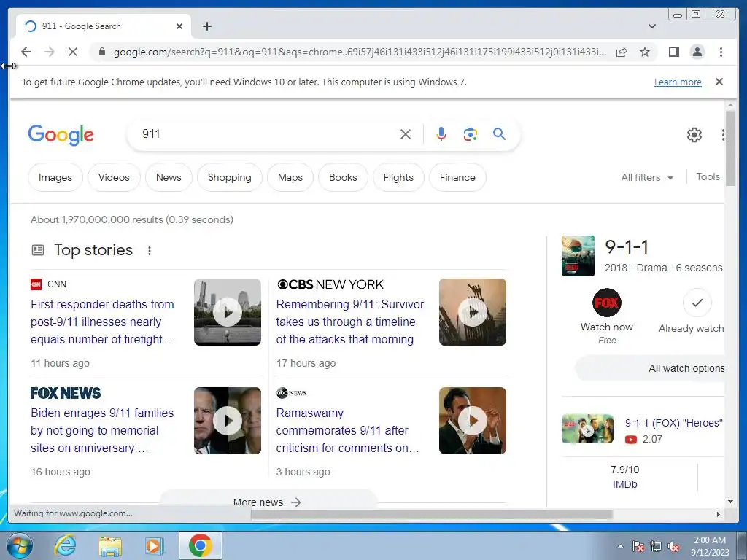This screenshot has height=560, width=747.
Task: Switch to Flights results
Action: (398, 177)
